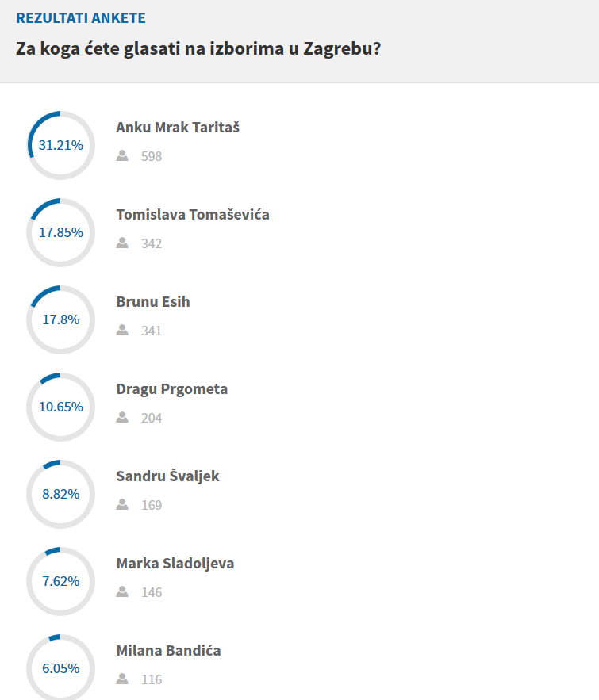Click the person icon next to 341
This screenshot has height=700, width=599.
122,331
